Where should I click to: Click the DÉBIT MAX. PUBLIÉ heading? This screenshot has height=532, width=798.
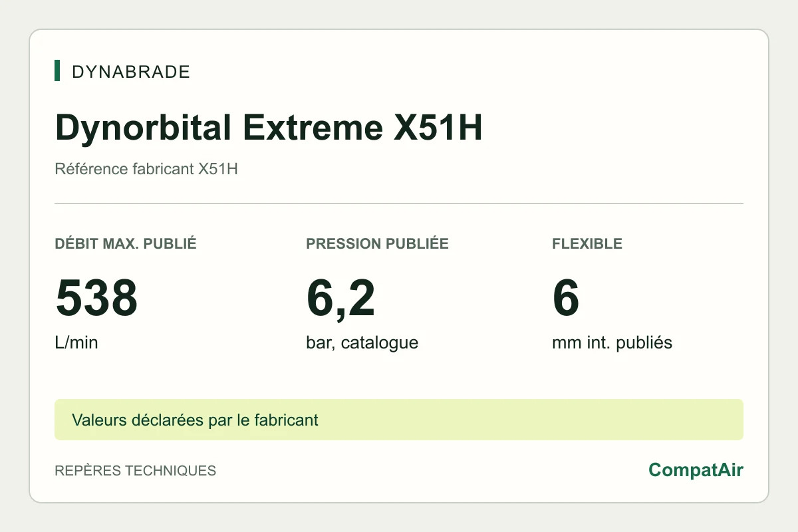[126, 243]
